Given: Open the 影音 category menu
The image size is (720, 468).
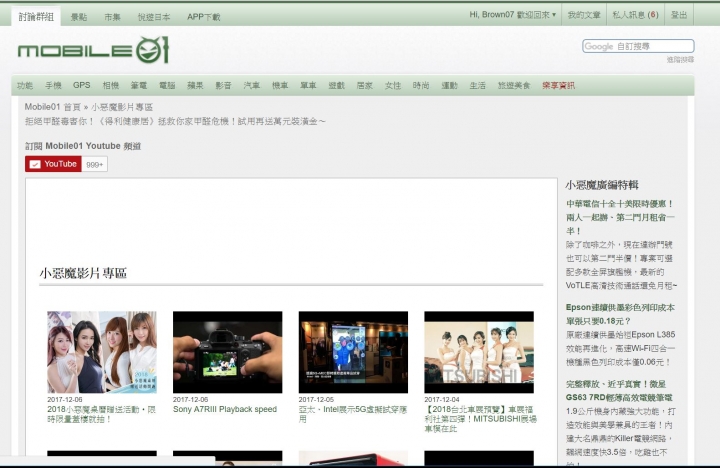Looking at the screenshot, I should coord(224,85).
